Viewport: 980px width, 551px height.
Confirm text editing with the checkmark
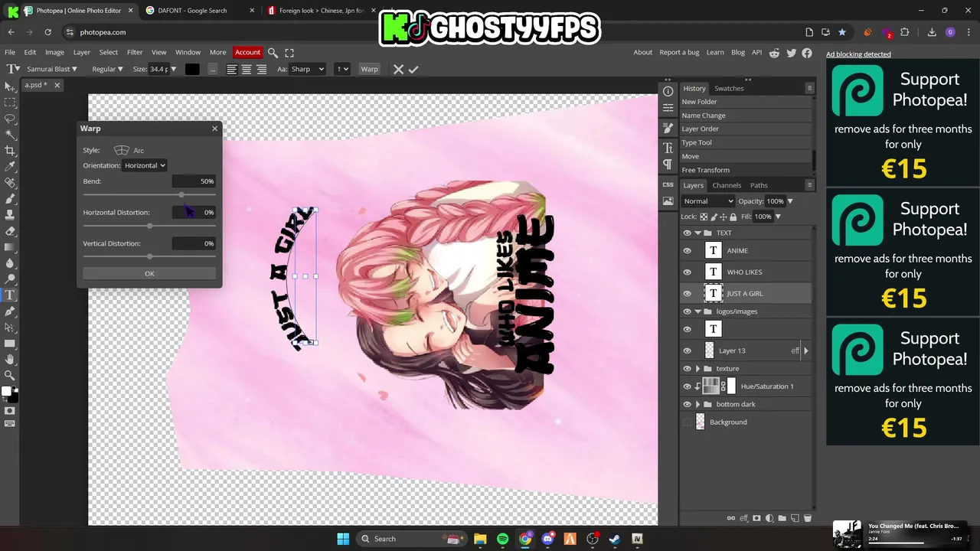pyautogui.click(x=413, y=69)
